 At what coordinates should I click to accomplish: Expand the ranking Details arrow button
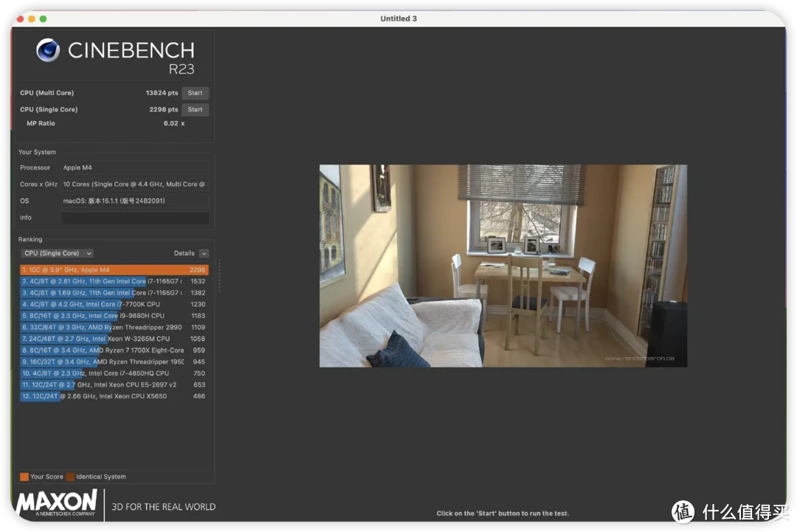click(x=204, y=253)
